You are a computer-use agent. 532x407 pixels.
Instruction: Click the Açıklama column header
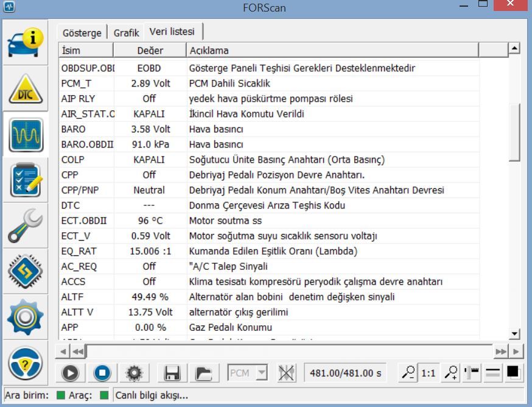[x=332, y=51]
